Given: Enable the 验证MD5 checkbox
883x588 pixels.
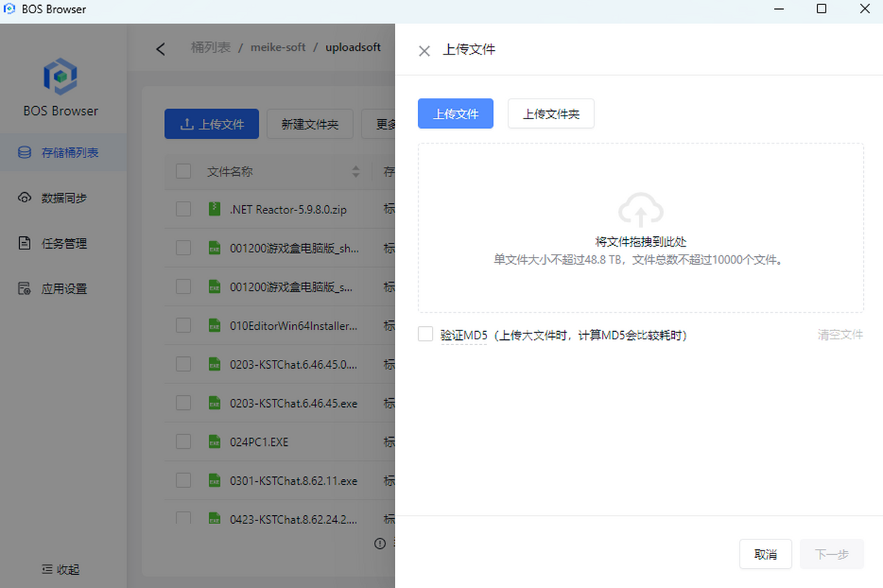Looking at the screenshot, I should coord(425,334).
